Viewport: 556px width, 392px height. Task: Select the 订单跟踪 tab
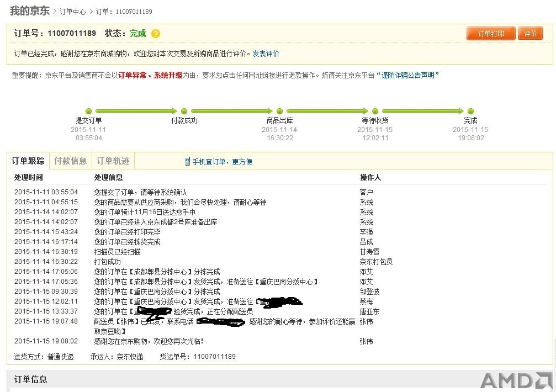tap(28, 161)
